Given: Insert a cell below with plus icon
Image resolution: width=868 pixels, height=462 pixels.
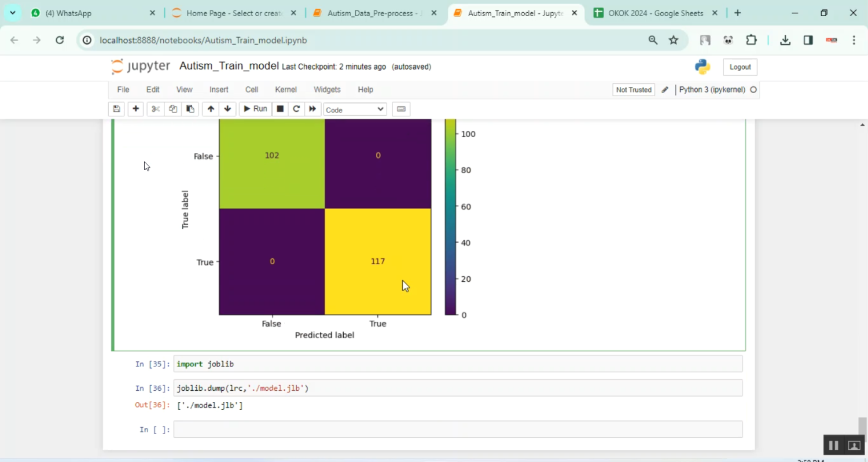Looking at the screenshot, I should [135, 109].
